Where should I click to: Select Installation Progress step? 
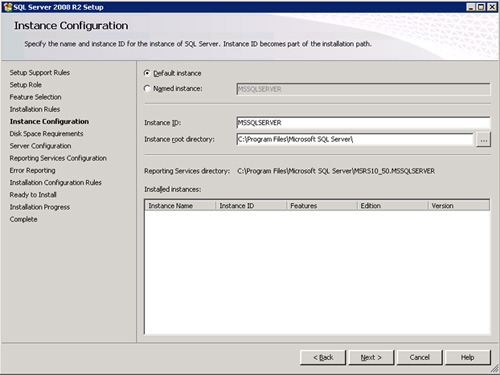(x=40, y=207)
